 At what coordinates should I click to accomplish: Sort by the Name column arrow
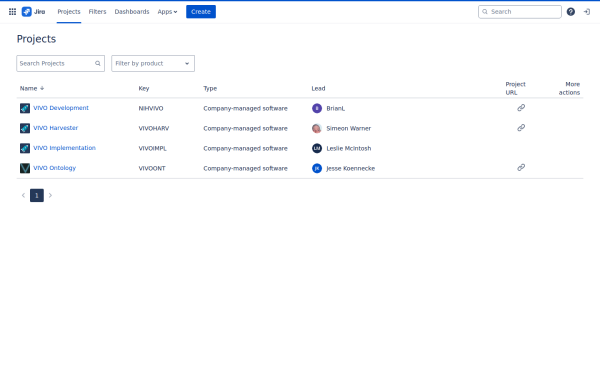[x=42, y=88]
